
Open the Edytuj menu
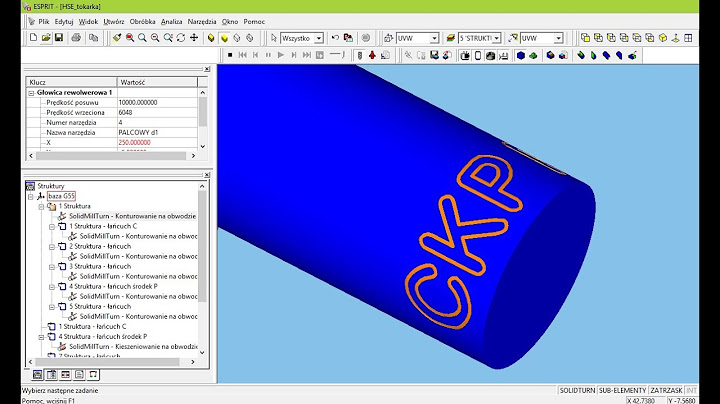pyautogui.click(x=64, y=22)
